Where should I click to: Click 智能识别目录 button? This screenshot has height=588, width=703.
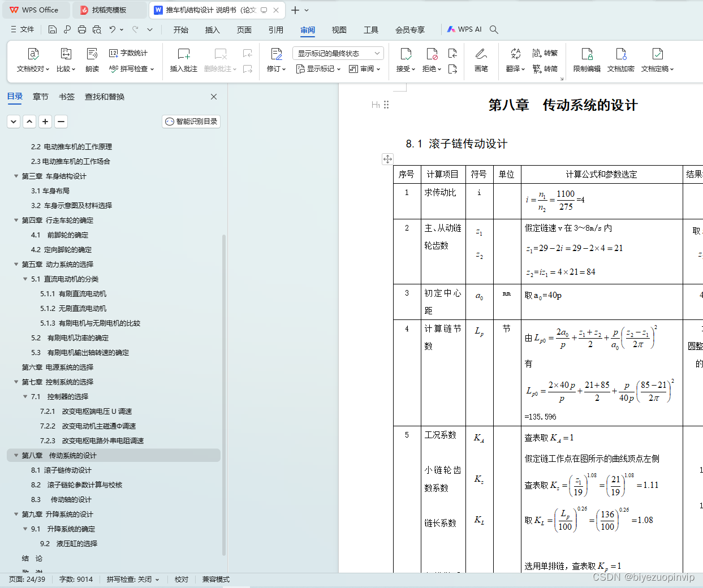pos(191,122)
